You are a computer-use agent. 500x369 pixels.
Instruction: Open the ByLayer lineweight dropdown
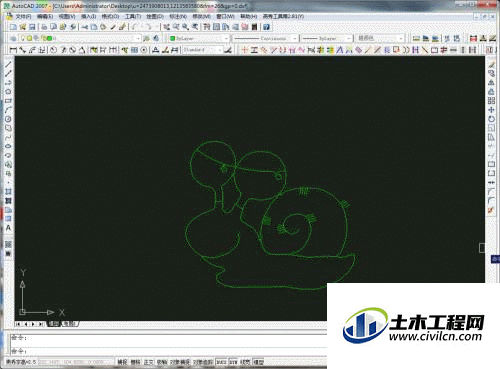coord(349,39)
